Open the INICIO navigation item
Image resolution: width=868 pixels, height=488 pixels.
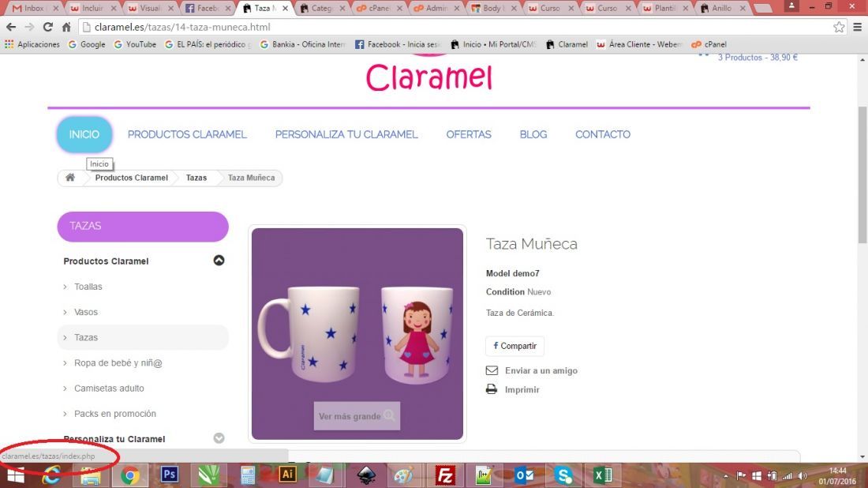(x=84, y=134)
